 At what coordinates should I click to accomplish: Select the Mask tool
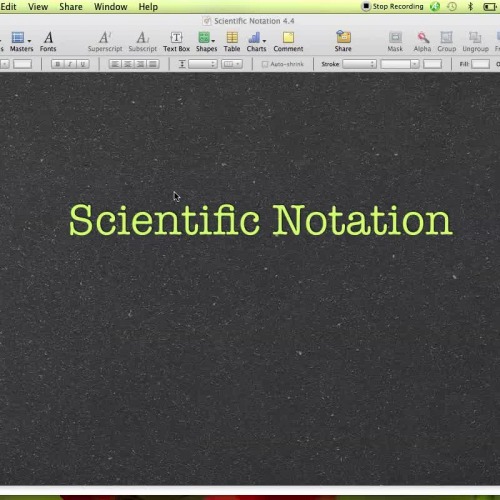click(x=395, y=41)
